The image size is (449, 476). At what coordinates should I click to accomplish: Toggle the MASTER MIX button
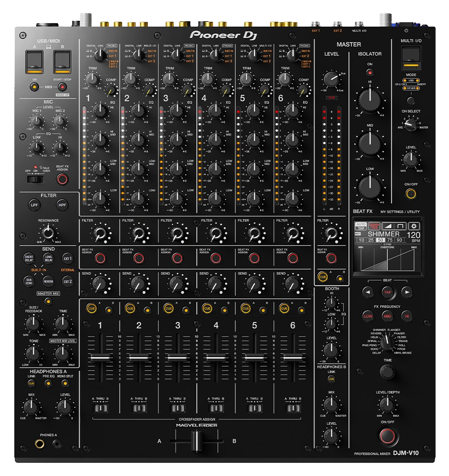pos(48,301)
